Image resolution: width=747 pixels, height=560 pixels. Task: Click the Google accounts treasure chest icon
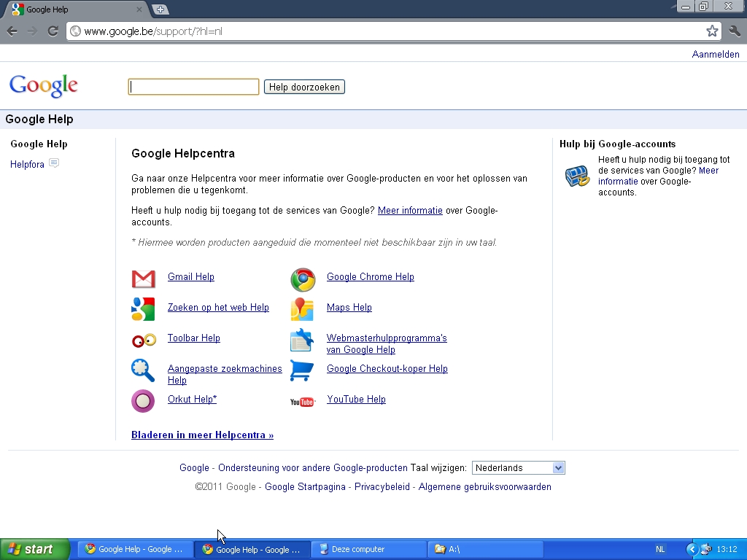pyautogui.click(x=577, y=176)
